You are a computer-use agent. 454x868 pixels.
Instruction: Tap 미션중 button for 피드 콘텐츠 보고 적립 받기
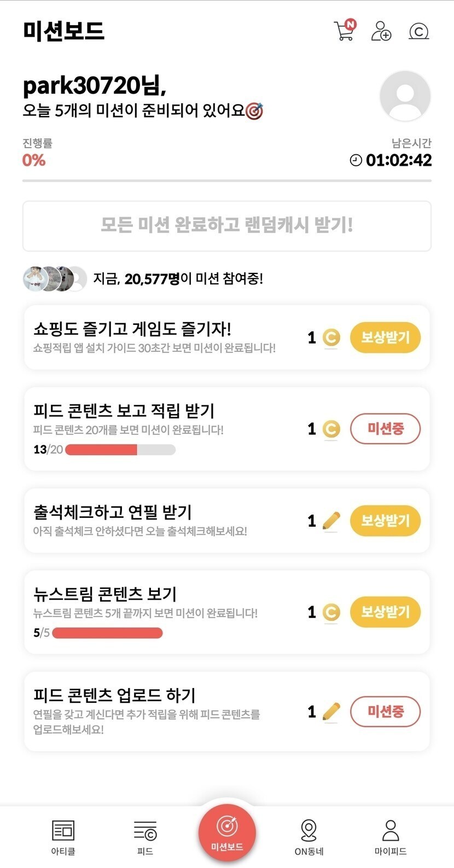coord(385,429)
